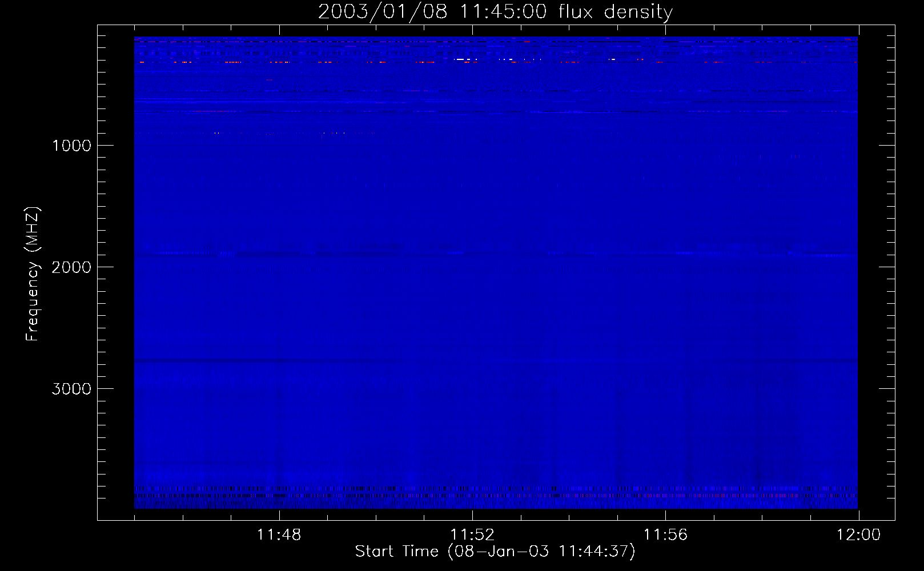Click the 11:56 time tick label

[x=665, y=535]
